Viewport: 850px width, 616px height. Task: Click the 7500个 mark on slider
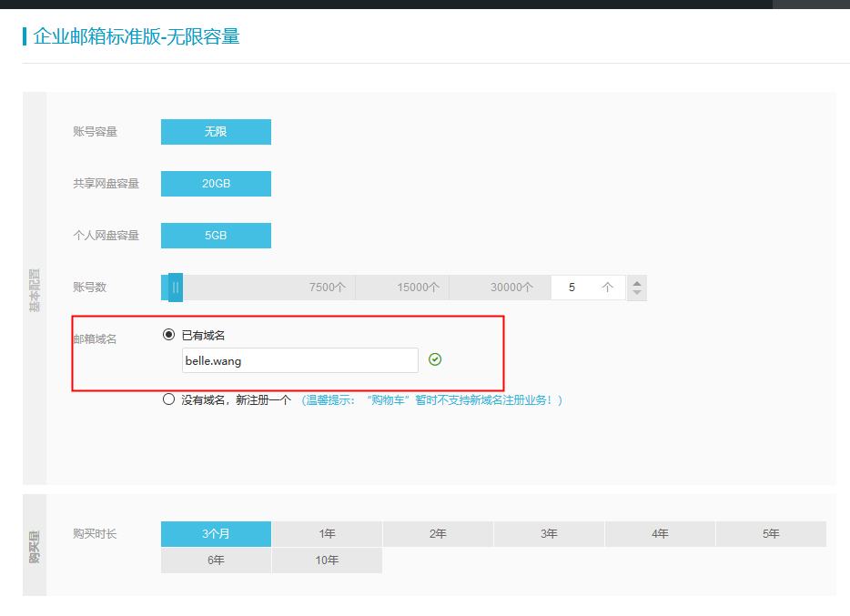coord(328,288)
